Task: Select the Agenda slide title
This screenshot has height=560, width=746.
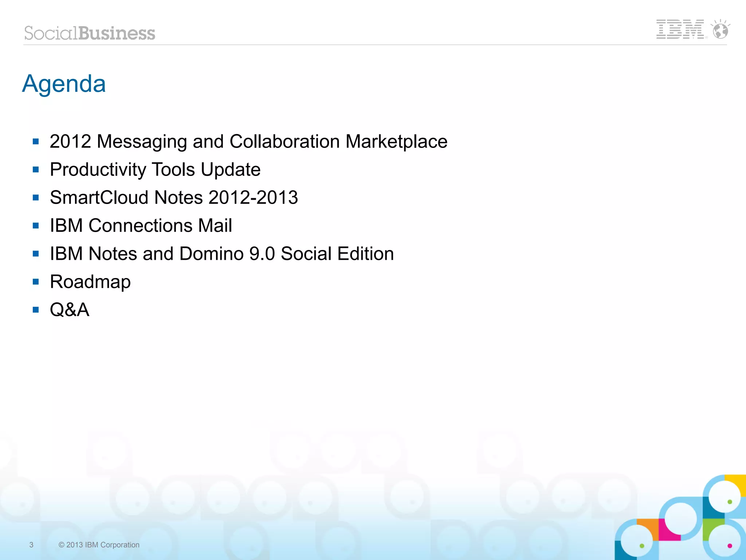Action: point(64,85)
